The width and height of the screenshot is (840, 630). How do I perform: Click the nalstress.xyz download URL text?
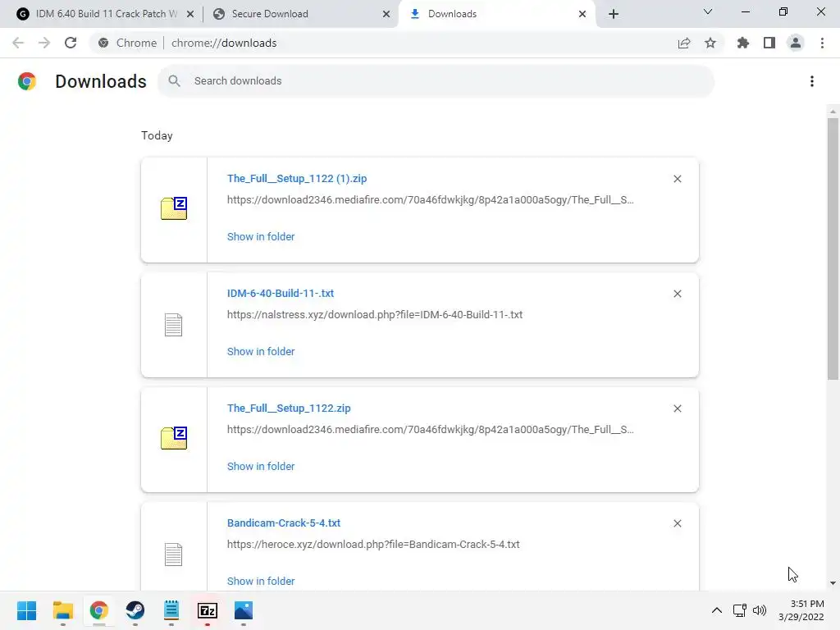[374, 314]
